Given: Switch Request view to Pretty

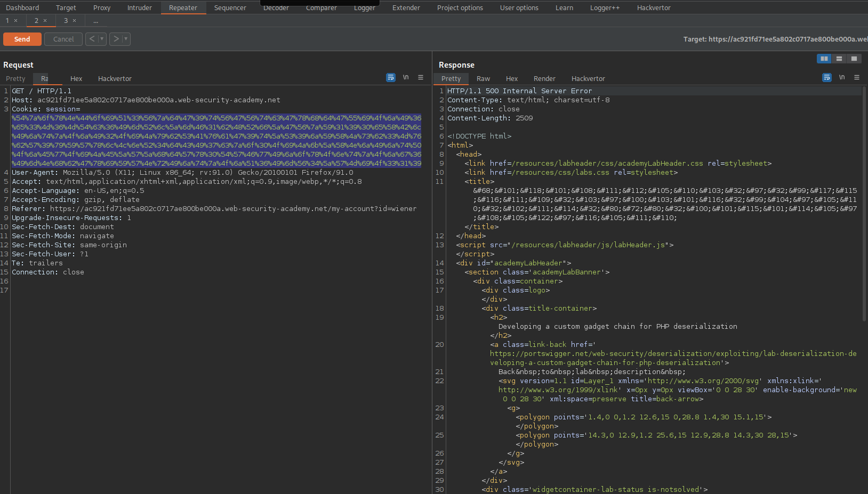Looking at the screenshot, I should pyautogui.click(x=15, y=78).
